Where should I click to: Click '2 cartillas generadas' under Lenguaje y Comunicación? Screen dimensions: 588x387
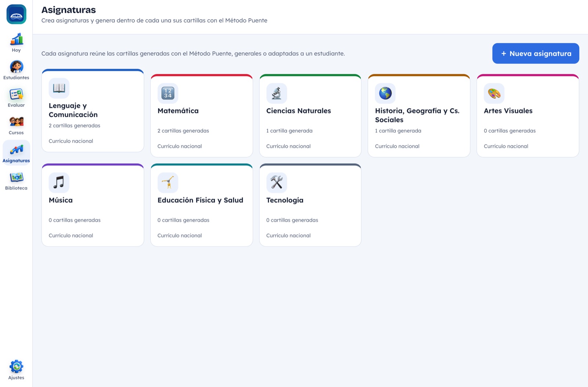pyautogui.click(x=75, y=126)
